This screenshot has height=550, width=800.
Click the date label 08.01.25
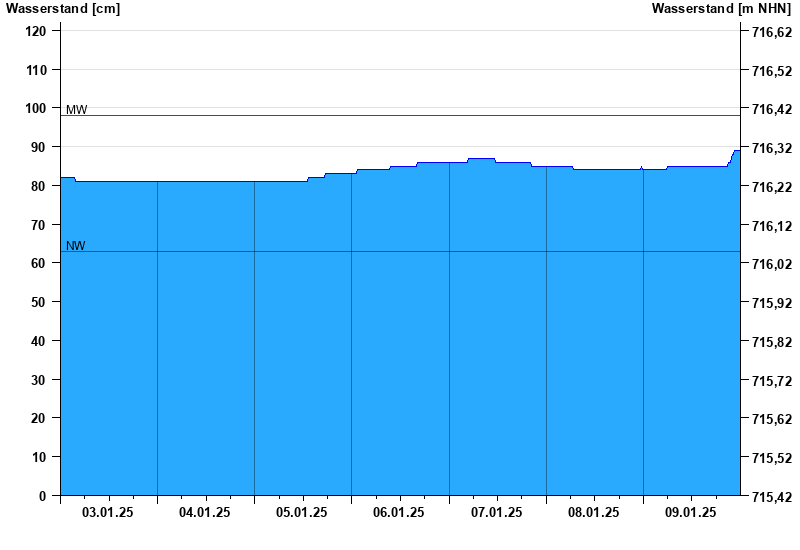(593, 512)
